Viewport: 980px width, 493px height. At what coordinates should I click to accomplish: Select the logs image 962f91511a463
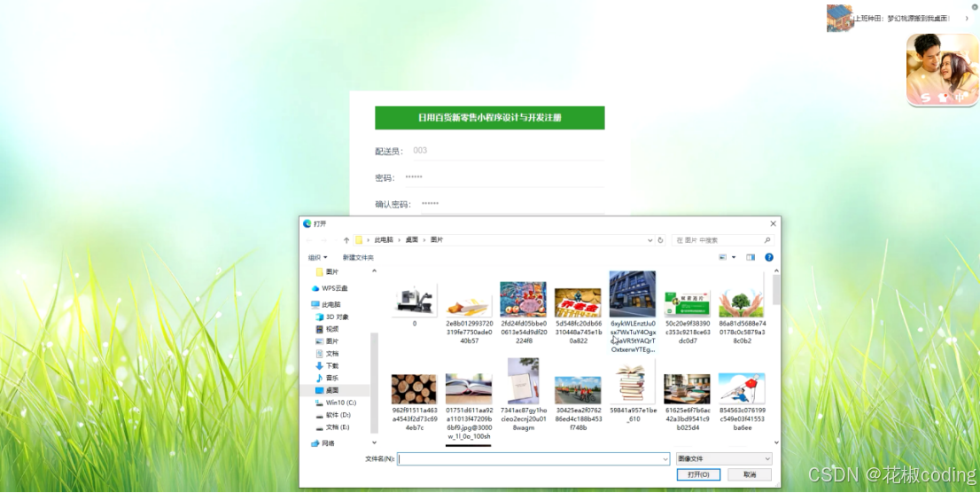(x=415, y=403)
